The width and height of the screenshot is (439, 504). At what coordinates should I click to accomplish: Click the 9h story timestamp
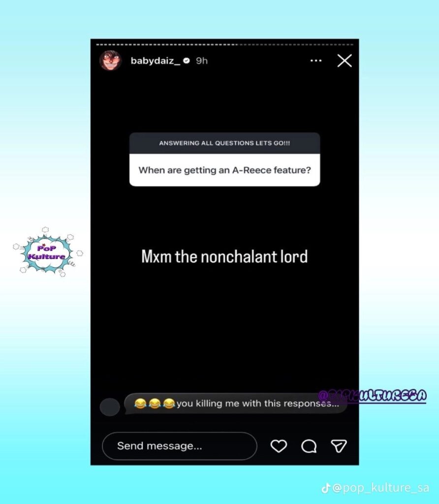click(202, 61)
